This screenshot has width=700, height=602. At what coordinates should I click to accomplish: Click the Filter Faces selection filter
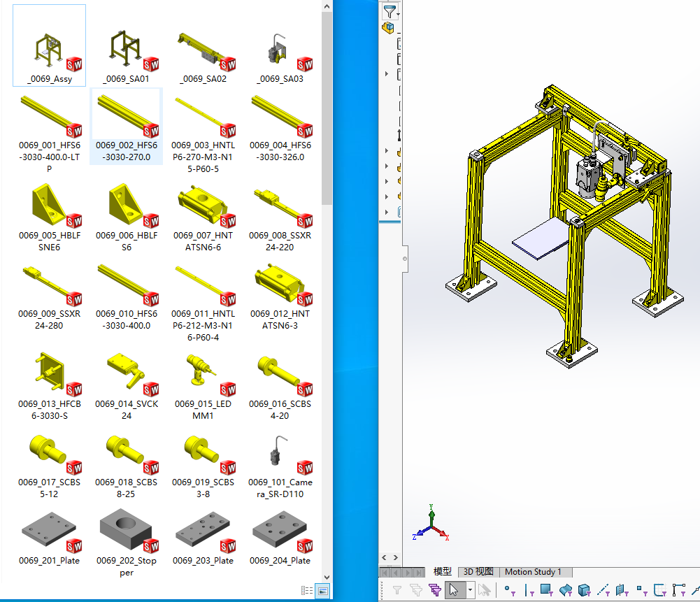coord(547,590)
